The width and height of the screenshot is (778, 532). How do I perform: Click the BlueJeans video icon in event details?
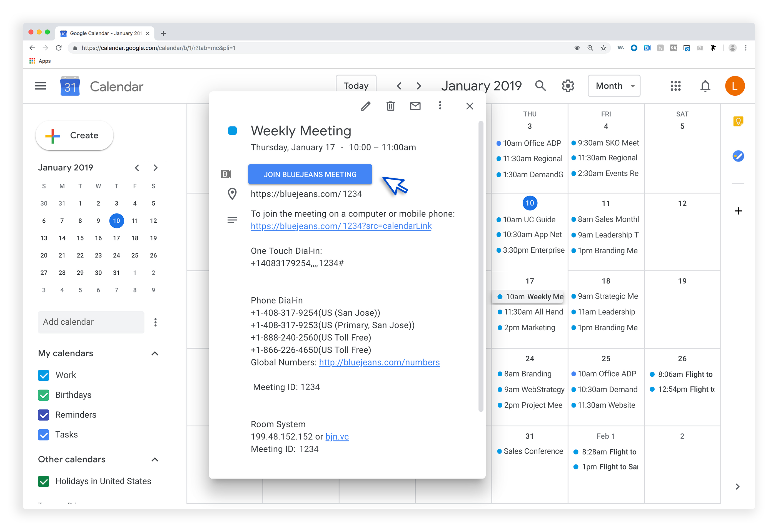(x=226, y=174)
